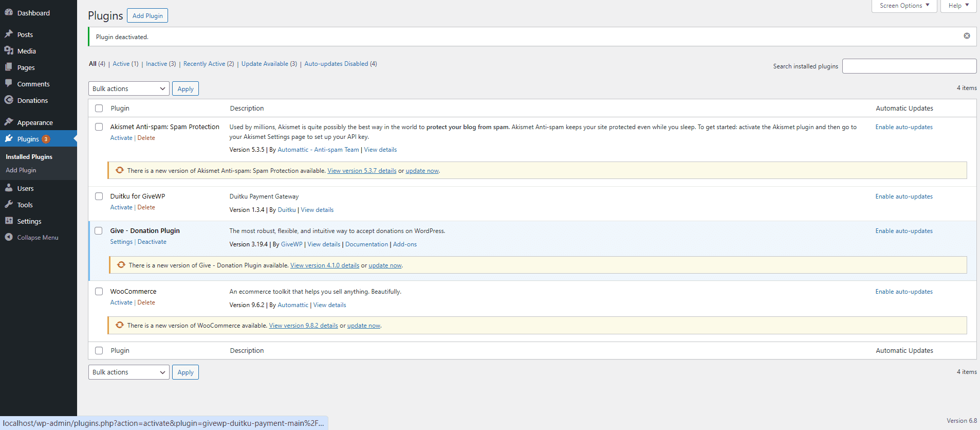The height and width of the screenshot is (430, 980).
Task: Select the Give - Donation Plugin checkbox
Action: point(99,230)
